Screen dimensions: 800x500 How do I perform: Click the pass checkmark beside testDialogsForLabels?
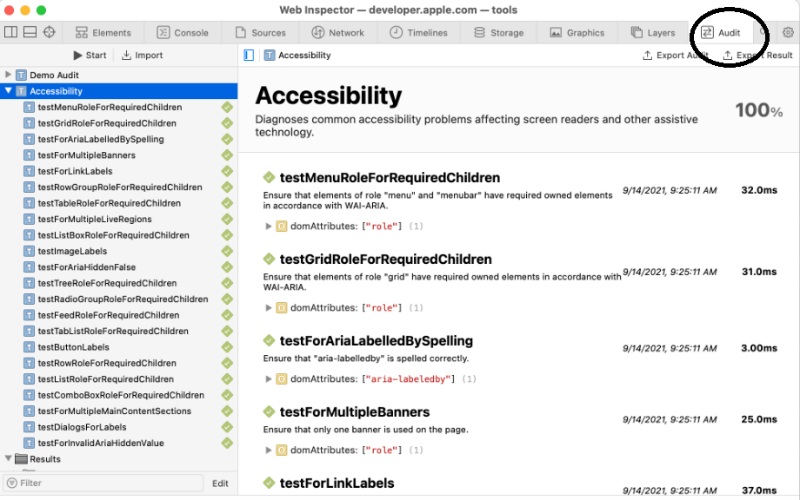click(226, 427)
